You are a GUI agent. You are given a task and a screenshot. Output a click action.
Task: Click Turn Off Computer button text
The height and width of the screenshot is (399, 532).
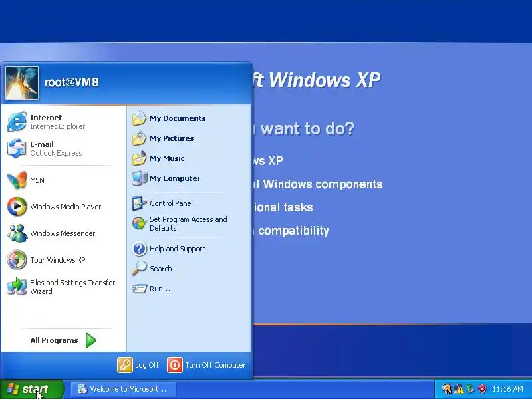click(x=215, y=365)
